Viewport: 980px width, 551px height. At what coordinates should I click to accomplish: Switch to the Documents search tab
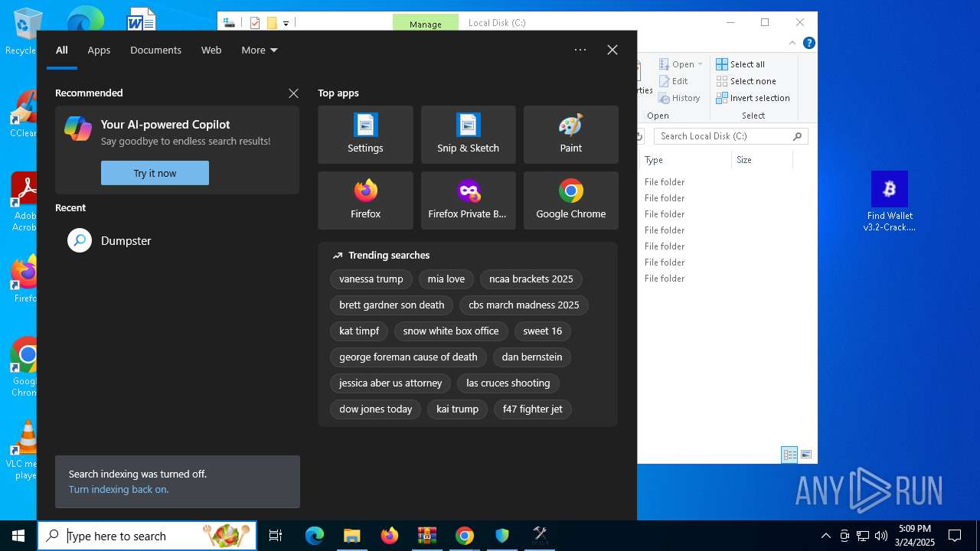coord(155,50)
